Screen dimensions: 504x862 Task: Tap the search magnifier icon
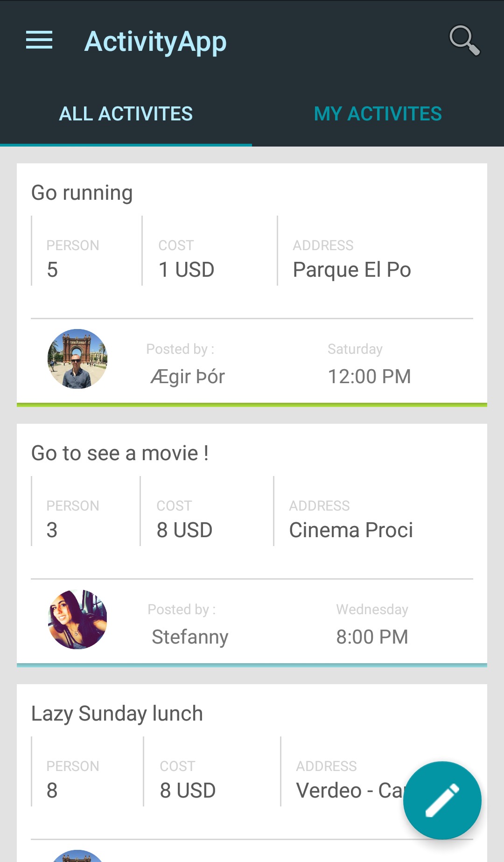pos(464,40)
